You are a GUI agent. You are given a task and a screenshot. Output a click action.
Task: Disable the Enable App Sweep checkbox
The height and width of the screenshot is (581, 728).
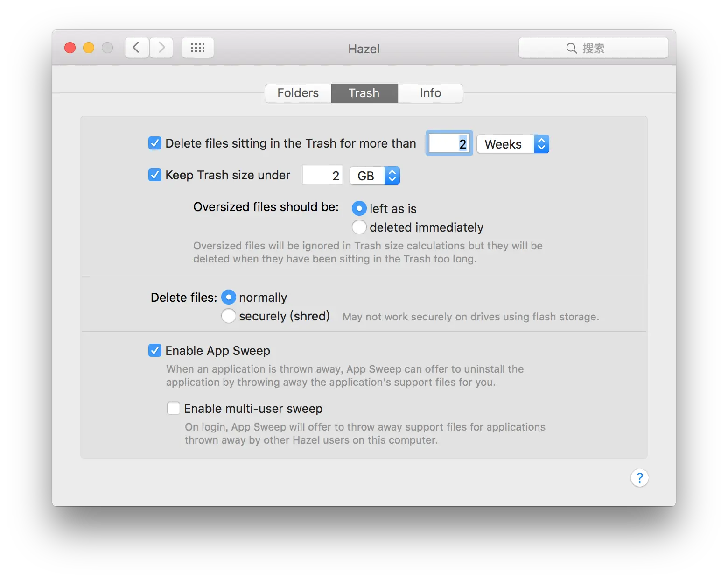point(155,350)
